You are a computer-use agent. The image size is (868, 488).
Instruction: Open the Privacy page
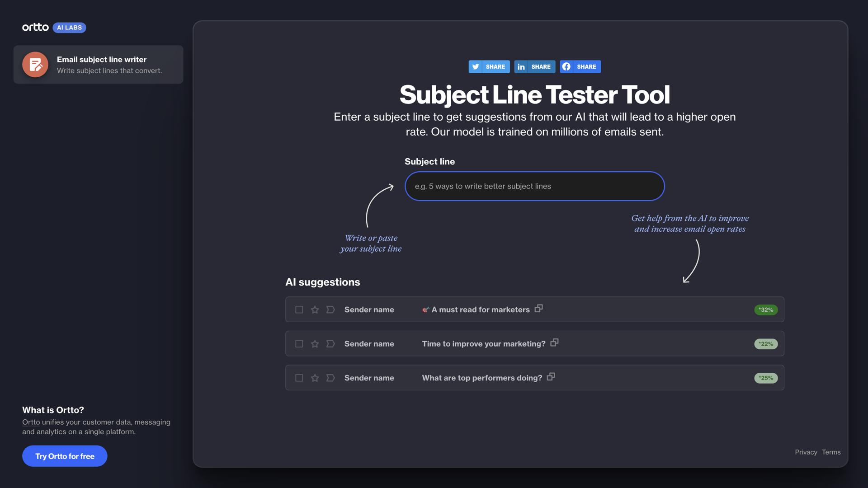click(x=806, y=452)
